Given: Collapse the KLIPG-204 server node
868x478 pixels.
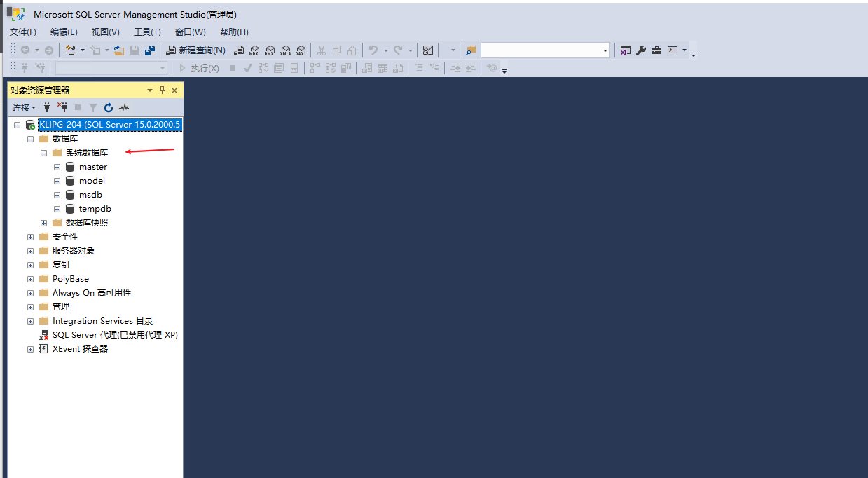Looking at the screenshot, I should [x=17, y=125].
